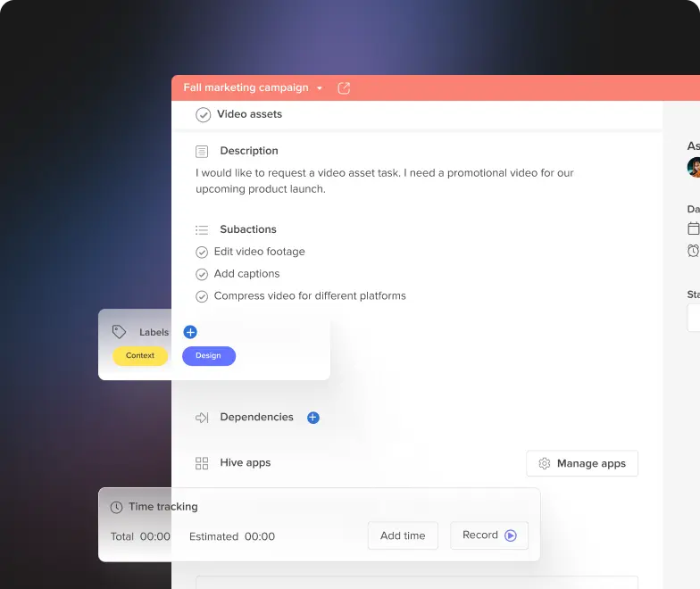
Task: Click the Subactions list icon
Action: coord(202,230)
